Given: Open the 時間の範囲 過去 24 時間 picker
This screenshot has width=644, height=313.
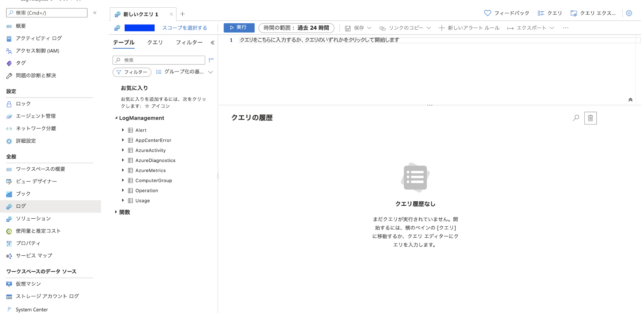Looking at the screenshot, I should (296, 28).
